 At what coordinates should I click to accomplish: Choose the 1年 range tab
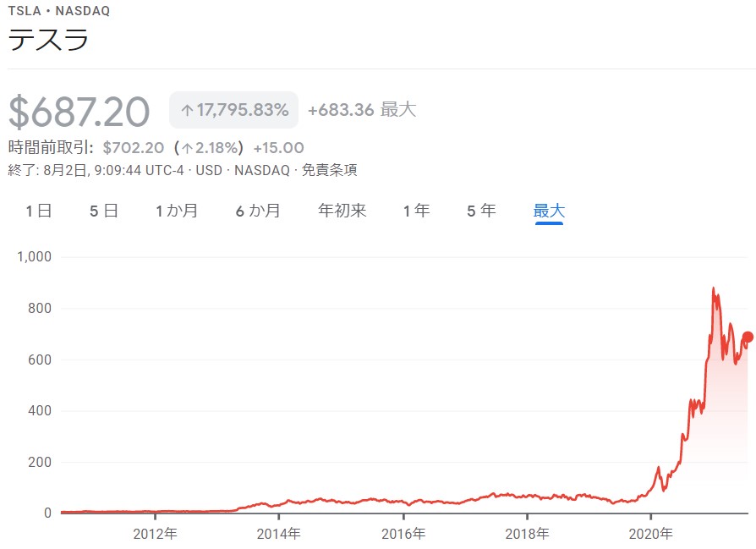click(417, 211)
